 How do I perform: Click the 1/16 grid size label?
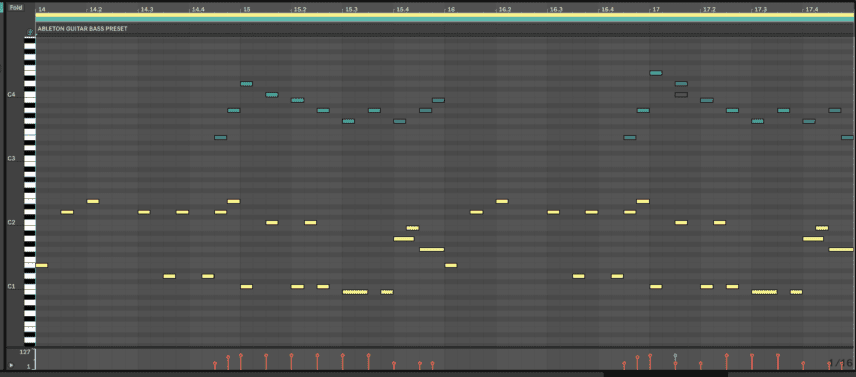tap(840, 363)
